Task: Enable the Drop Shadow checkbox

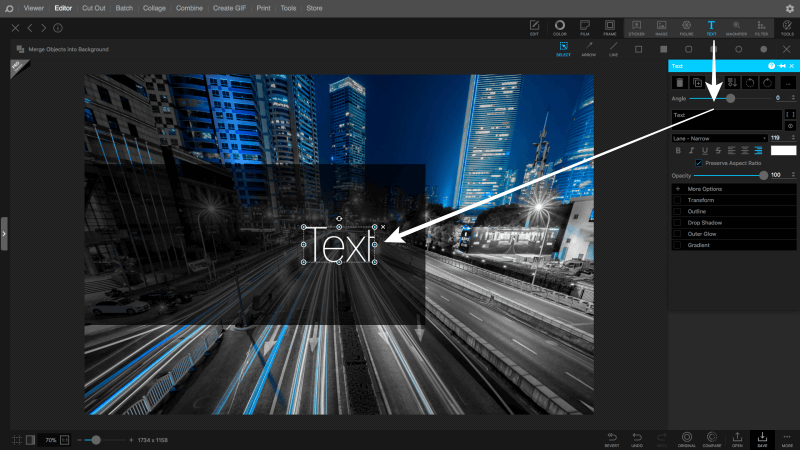Action: coord(678,222)
